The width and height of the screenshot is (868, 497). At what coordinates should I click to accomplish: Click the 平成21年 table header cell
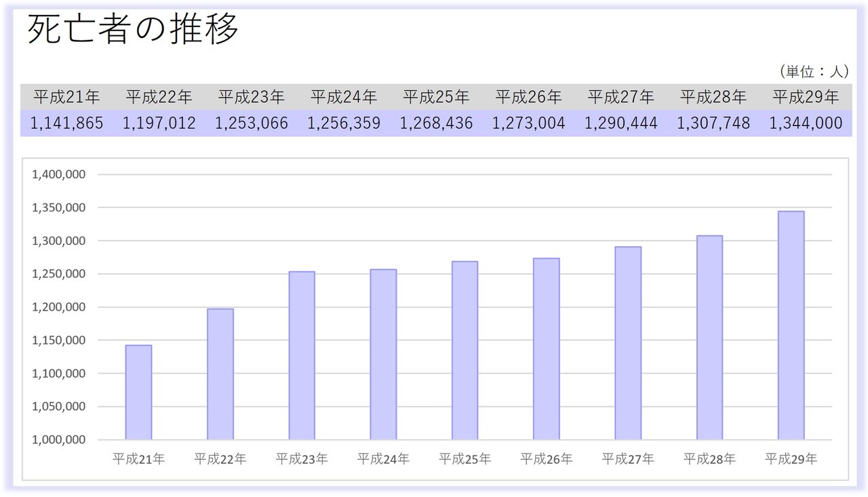pyautogui.click(x=66, y=97)
